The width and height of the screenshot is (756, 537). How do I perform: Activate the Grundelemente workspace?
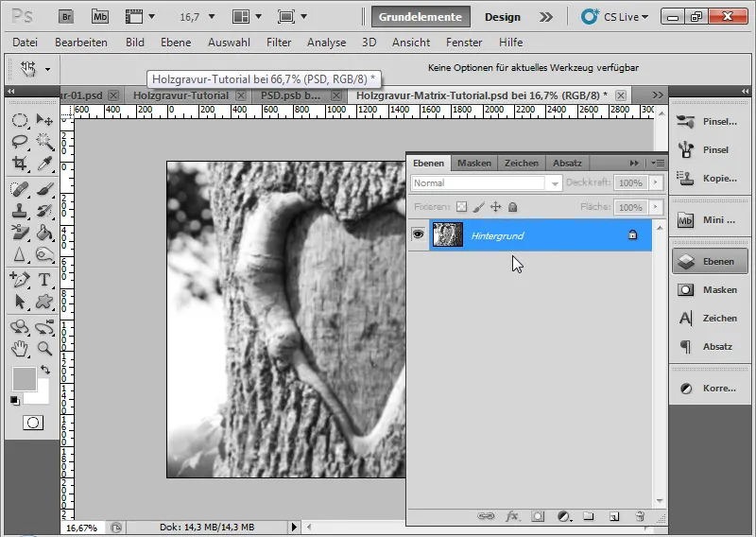[x=421, y=17]
